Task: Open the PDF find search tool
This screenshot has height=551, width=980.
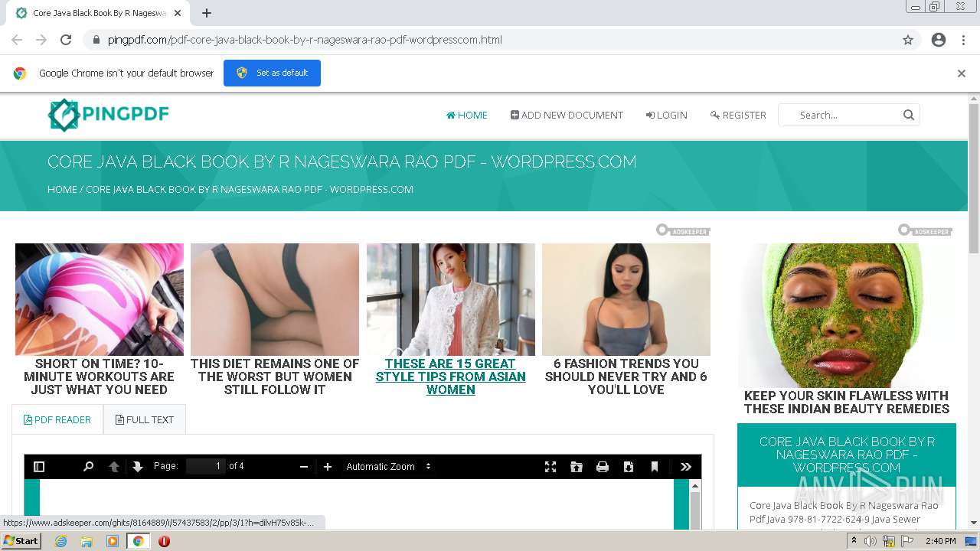Action: point(88,467)
